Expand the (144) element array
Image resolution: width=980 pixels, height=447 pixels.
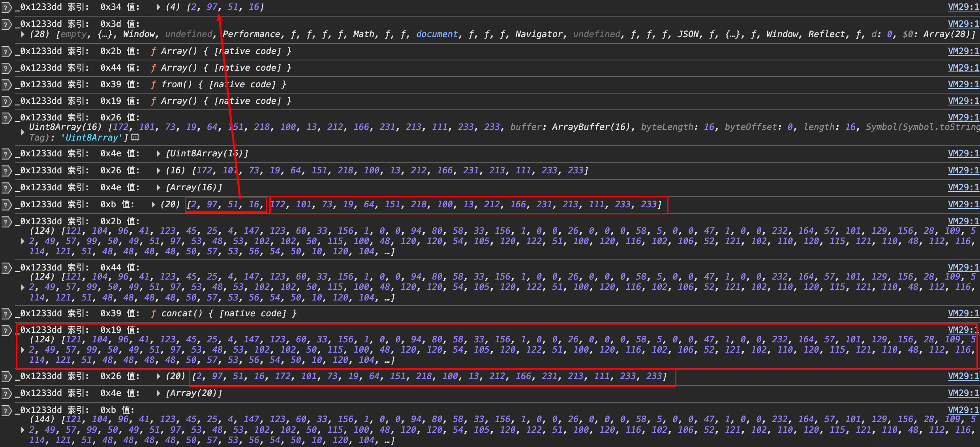click(x=23, y=430)
